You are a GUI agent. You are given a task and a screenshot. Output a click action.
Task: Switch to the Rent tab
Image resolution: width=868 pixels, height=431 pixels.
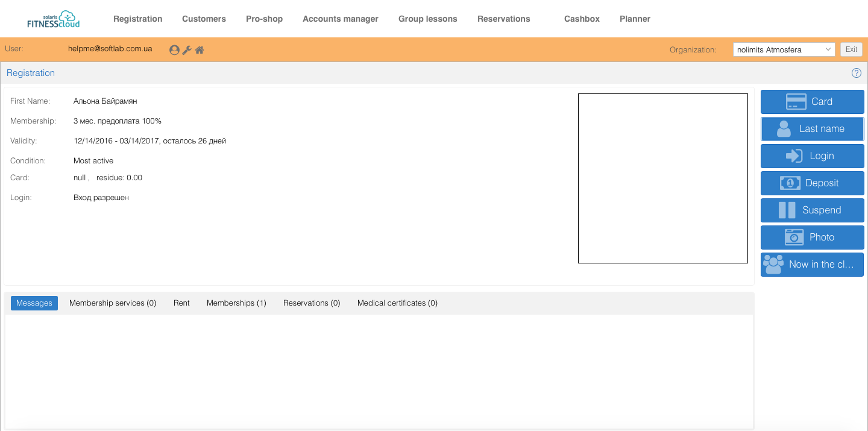(181, 303)
